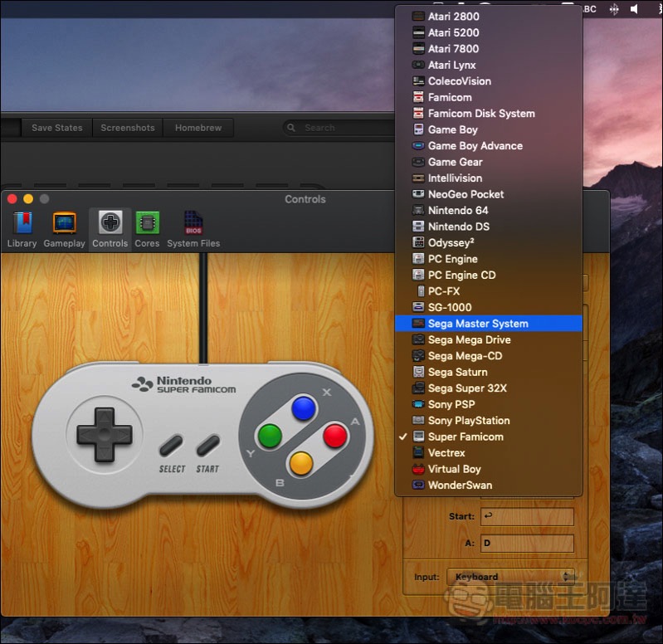The width and height of the screenshot is (663, 644).
Task: Select Game Boy from the list
Action: (489, 129)
